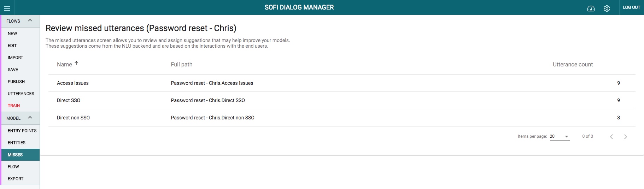Click the 0 of 0 pagination label
Viewport: 644px width, 189px height.
pyautogui.click(x=588, y=136)
